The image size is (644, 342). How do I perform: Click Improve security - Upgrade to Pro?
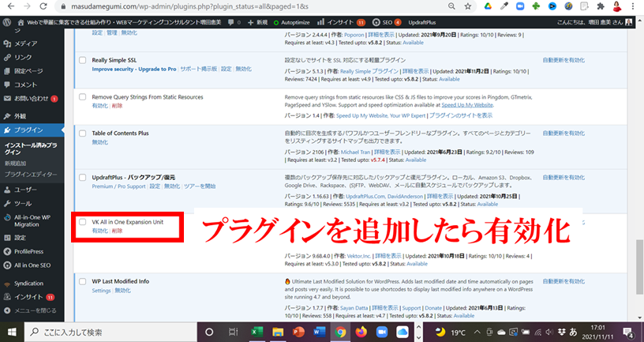pyautogui.click(x=134, y=69)
